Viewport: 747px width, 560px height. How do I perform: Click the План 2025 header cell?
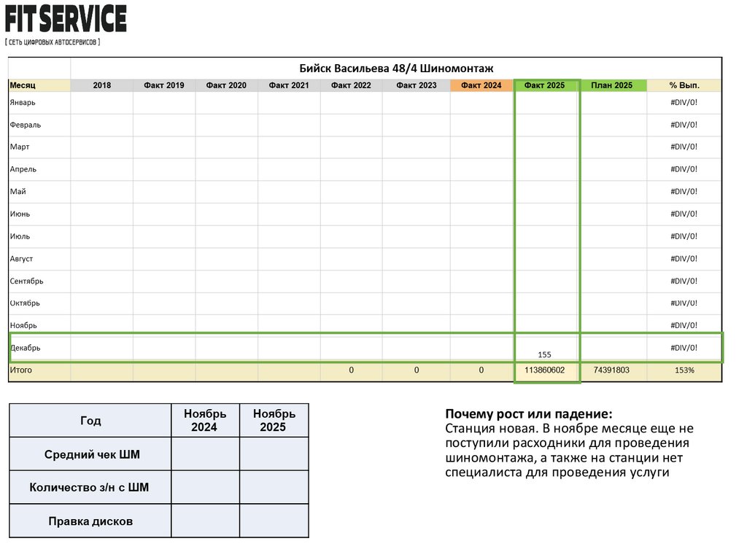pos(613,85)
